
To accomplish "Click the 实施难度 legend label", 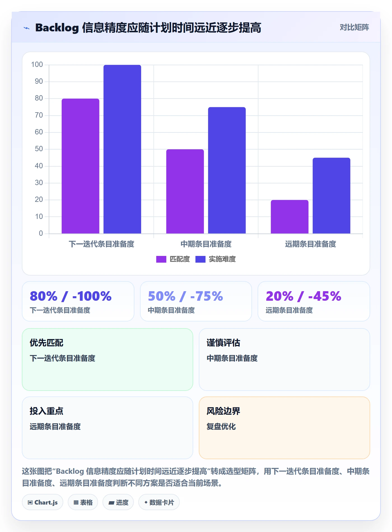I will click(x=222, y=259).
